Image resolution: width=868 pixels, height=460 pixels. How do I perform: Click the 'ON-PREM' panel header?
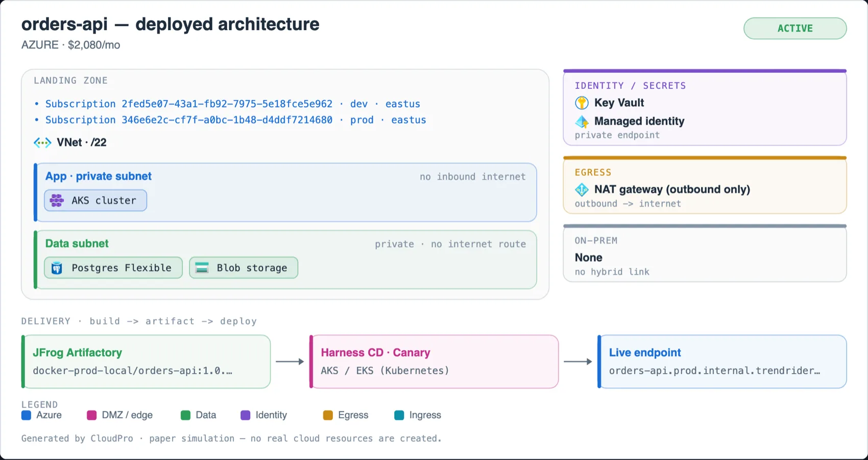(x=596, y=240)
